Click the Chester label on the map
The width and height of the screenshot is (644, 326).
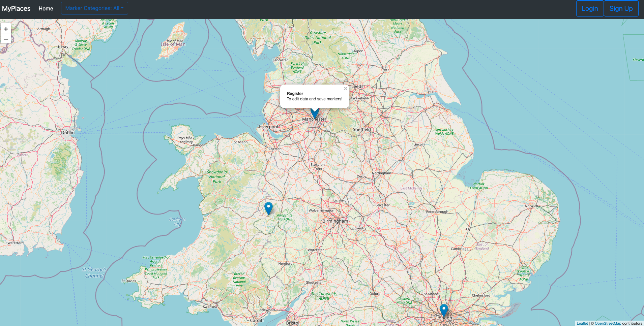click(x=274, y=149)
